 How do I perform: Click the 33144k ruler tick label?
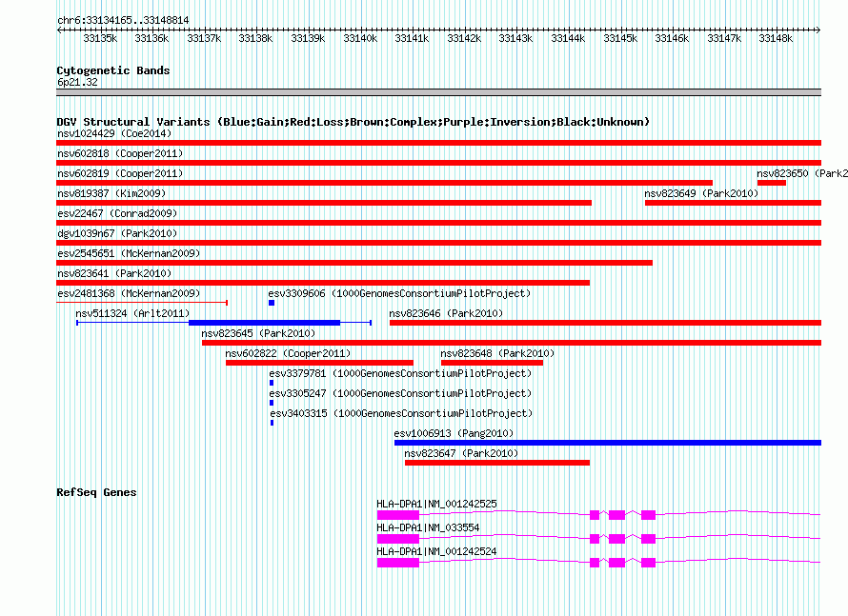pos(568,38)
